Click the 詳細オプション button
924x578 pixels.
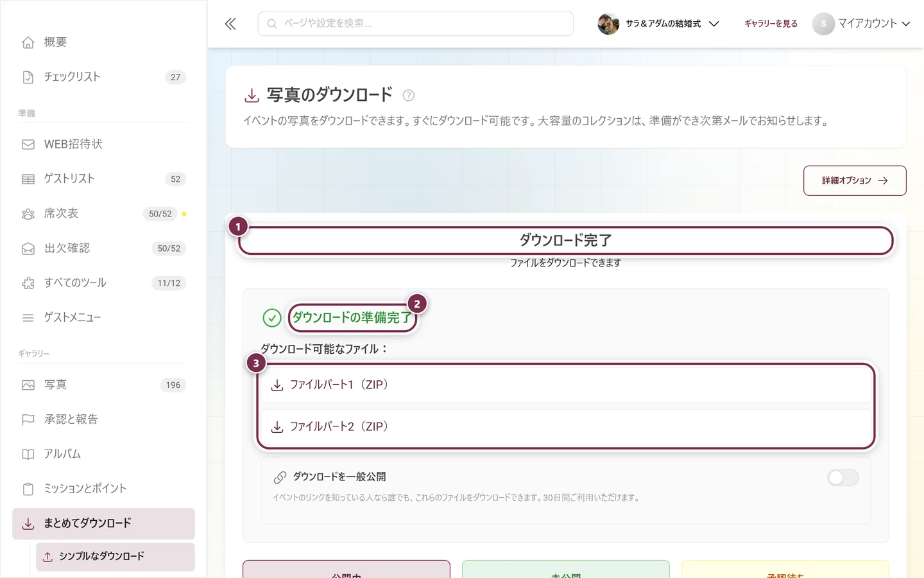(x=855, y=180)
